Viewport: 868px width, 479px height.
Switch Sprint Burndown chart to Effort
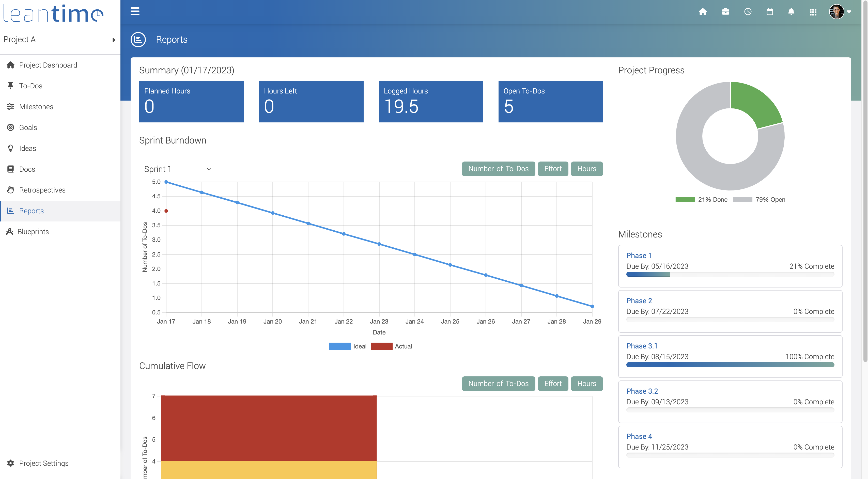pos(553,169)
